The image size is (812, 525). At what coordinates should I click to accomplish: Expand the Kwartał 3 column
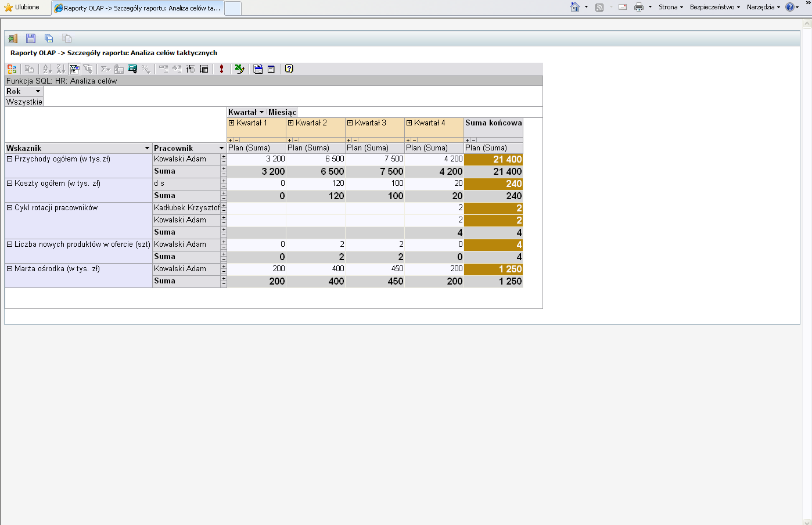[350, 123]
